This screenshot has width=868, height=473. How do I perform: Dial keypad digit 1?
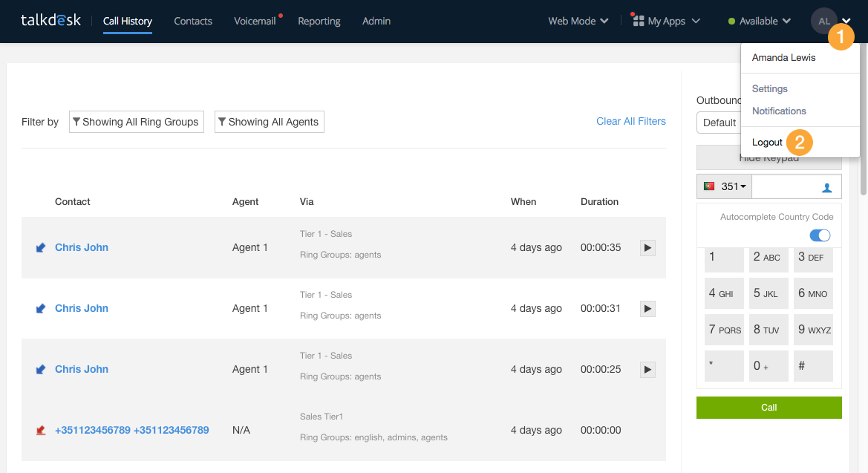pos(724,258)
